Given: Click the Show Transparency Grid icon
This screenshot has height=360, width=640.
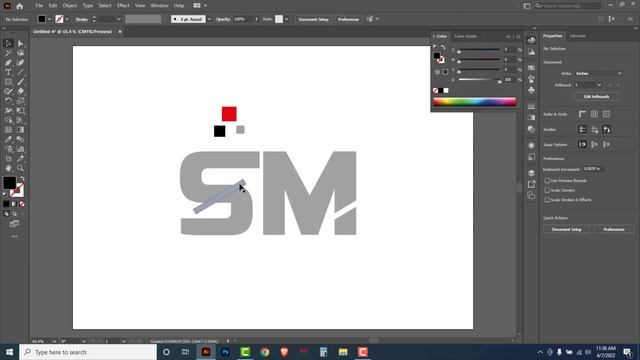Looking at the screenshot, I should click(x=607, y=114).
